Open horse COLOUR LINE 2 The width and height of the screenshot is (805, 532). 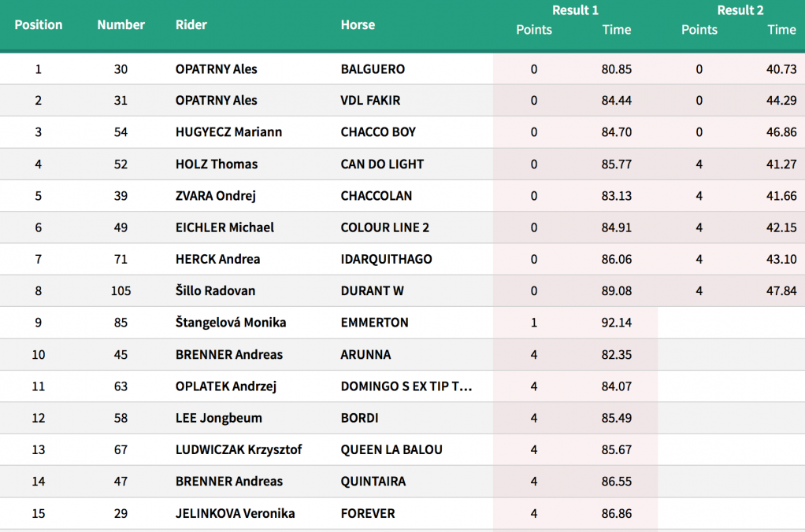coord(384,227)
